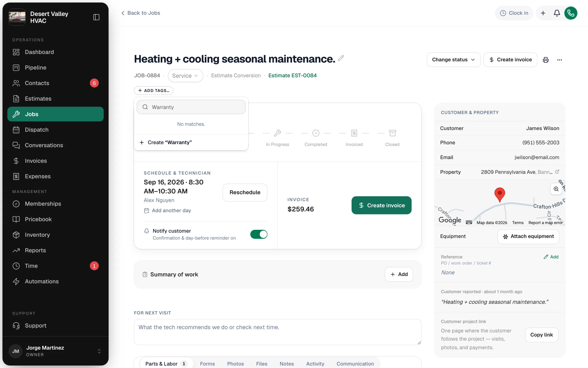
Task: Select the Closed status step
Action: (x=392, y=138)
